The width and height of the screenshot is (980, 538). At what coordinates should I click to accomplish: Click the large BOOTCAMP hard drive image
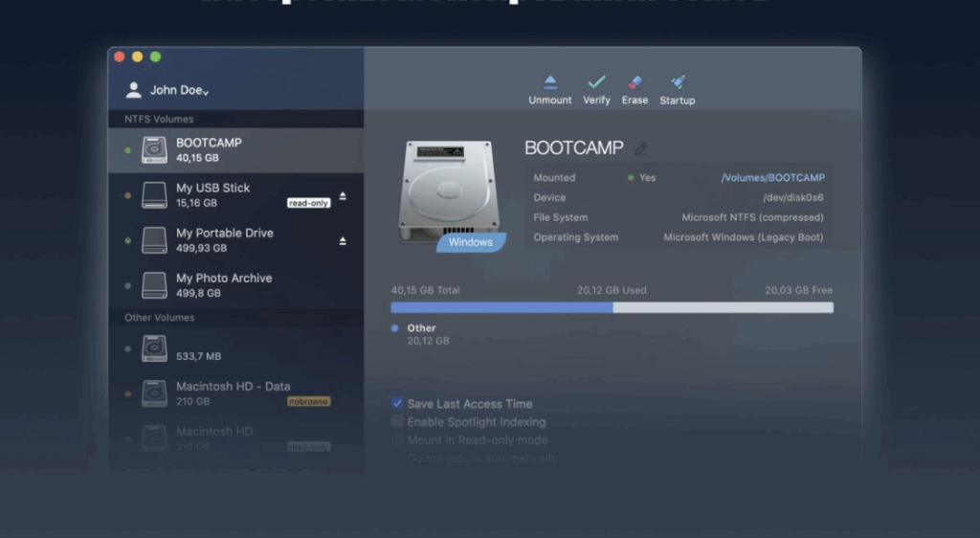click(x=449, y=191)
